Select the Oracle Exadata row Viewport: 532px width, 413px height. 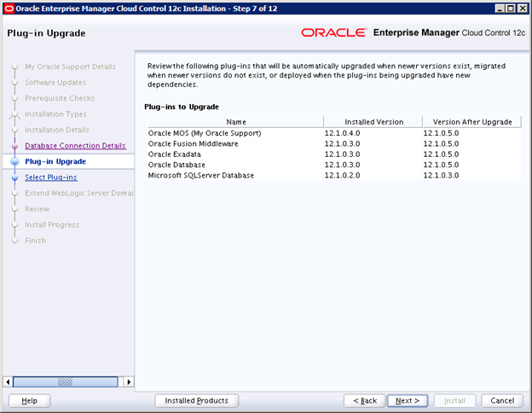pyautogui.click(x=334, y=154)
